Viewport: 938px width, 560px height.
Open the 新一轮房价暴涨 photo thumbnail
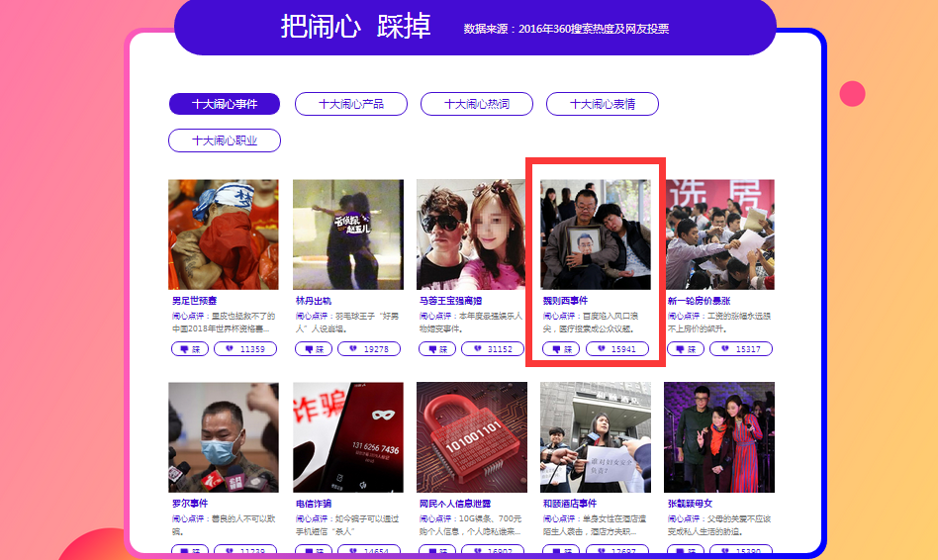point(719,234)
